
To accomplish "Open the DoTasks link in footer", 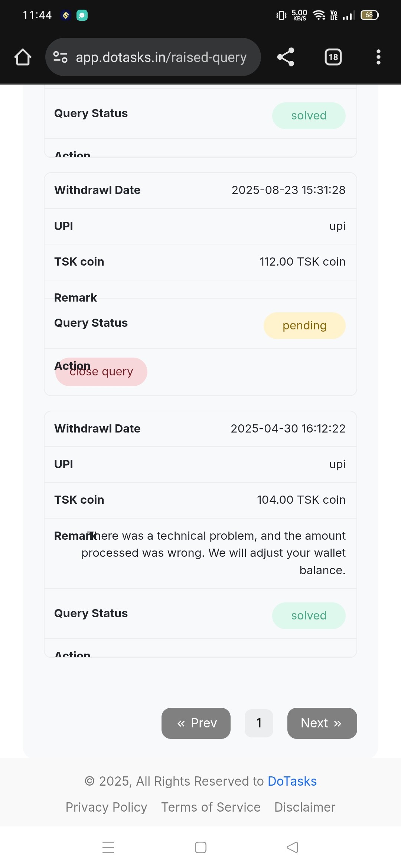I will tap(292, 781).
